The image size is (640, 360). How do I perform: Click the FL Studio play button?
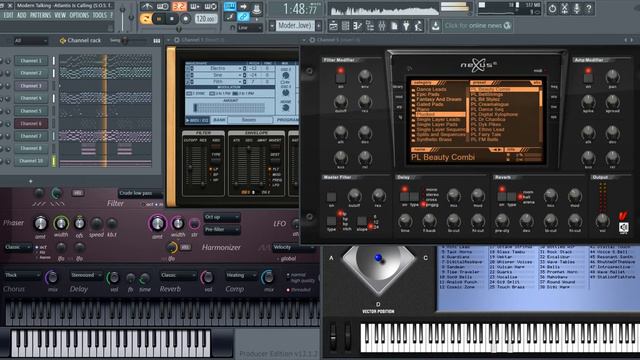(158, 19)
